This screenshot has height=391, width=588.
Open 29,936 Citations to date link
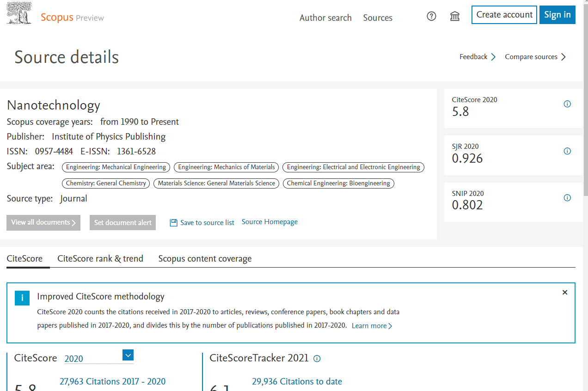click(297, 381)
